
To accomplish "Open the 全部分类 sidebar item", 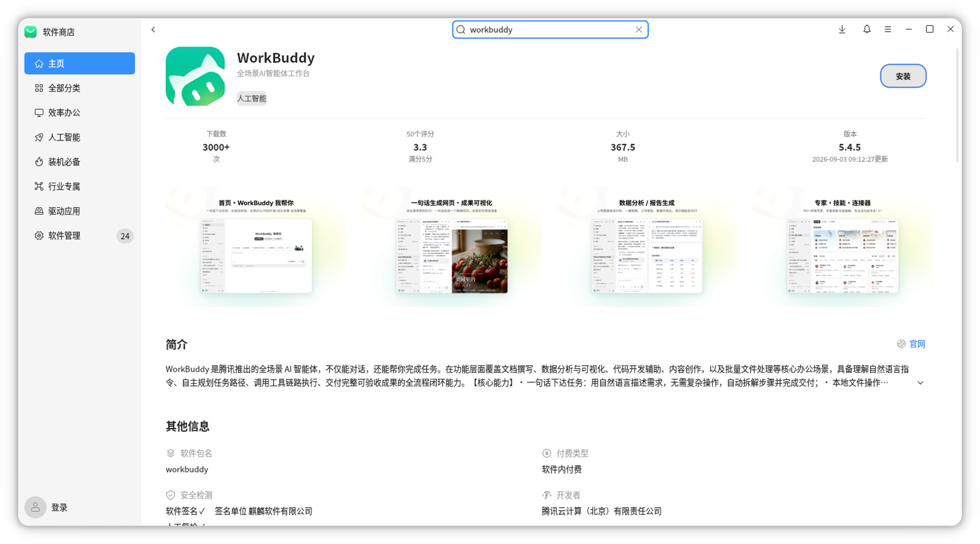I will (80, 88).
